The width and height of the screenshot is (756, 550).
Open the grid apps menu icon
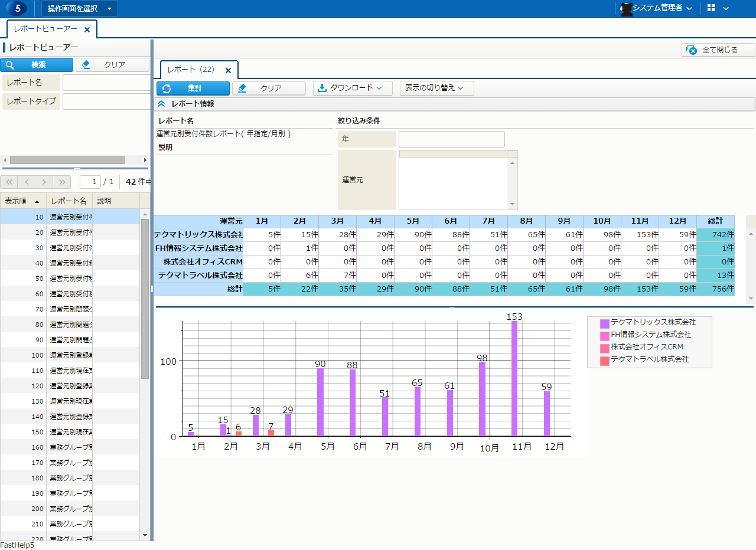tap(711, 8)
